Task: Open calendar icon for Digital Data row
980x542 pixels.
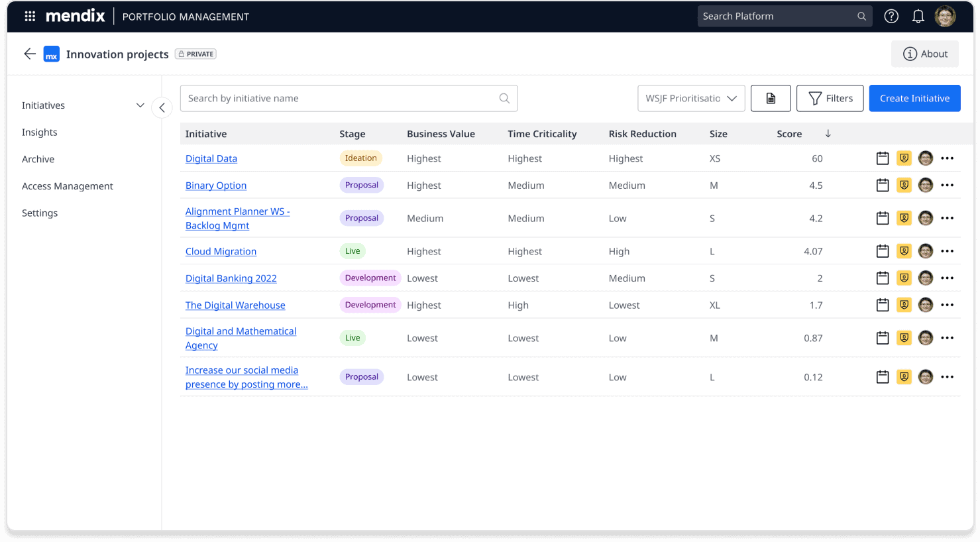Action: pos(883,158)
